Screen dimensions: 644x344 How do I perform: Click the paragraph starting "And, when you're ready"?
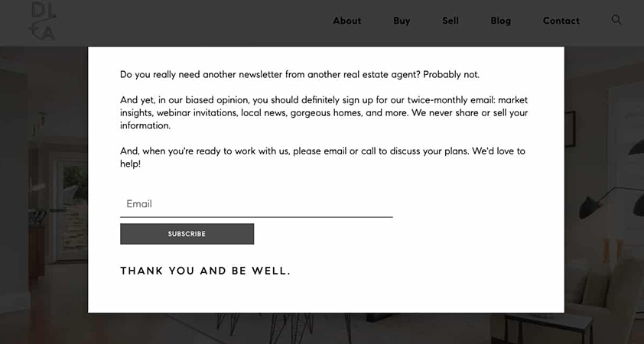tap(323, 157)
